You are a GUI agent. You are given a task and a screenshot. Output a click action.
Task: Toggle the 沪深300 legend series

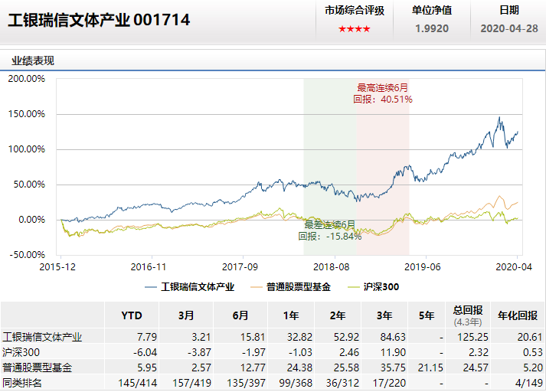[x=373, y=287]
